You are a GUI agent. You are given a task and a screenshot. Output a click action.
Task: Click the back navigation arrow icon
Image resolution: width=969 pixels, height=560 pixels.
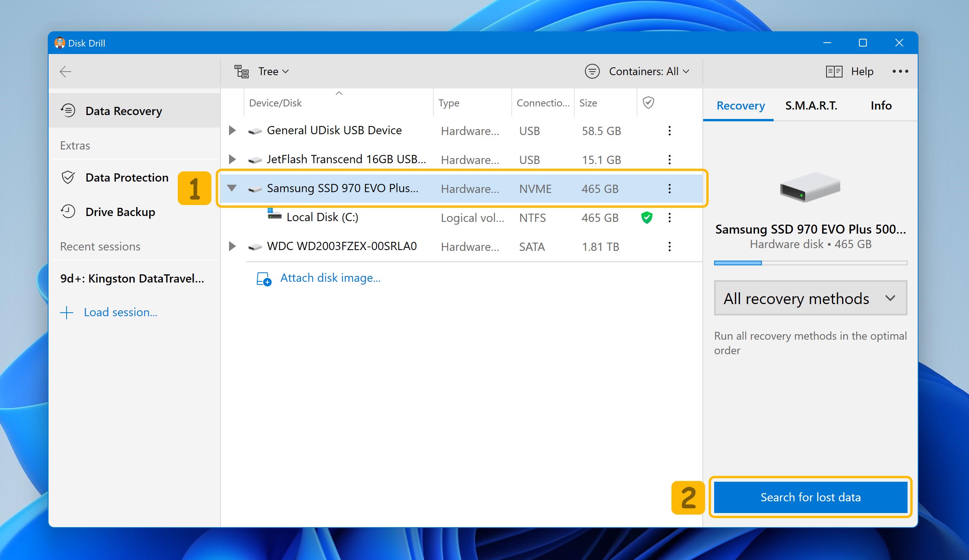point(65,71)
